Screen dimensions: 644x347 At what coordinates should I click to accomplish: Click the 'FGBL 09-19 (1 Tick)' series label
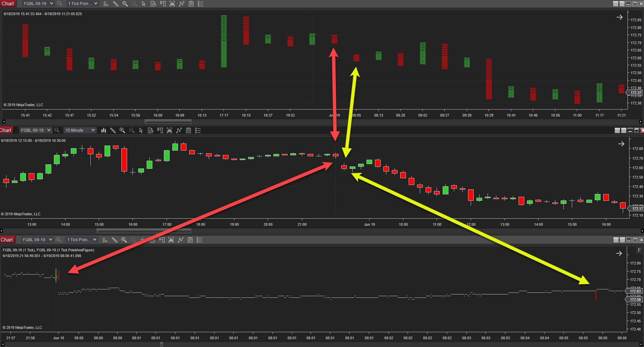[19, 250]
